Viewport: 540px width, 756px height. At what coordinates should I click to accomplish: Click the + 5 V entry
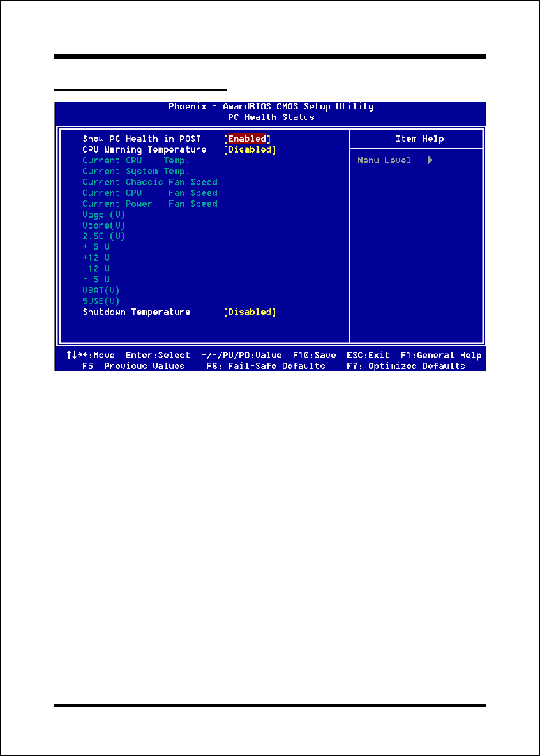[x=96, y=247]
